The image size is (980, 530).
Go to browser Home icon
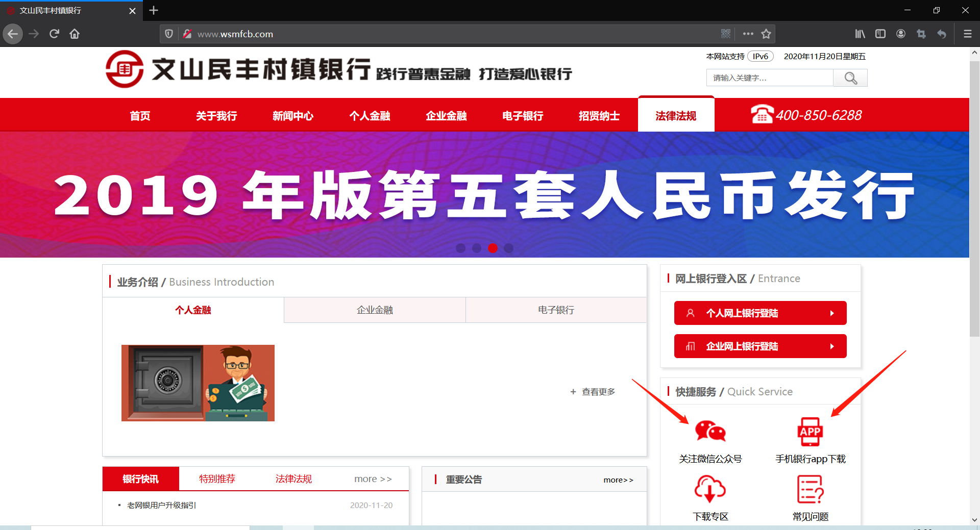click(x=75, y=34)
